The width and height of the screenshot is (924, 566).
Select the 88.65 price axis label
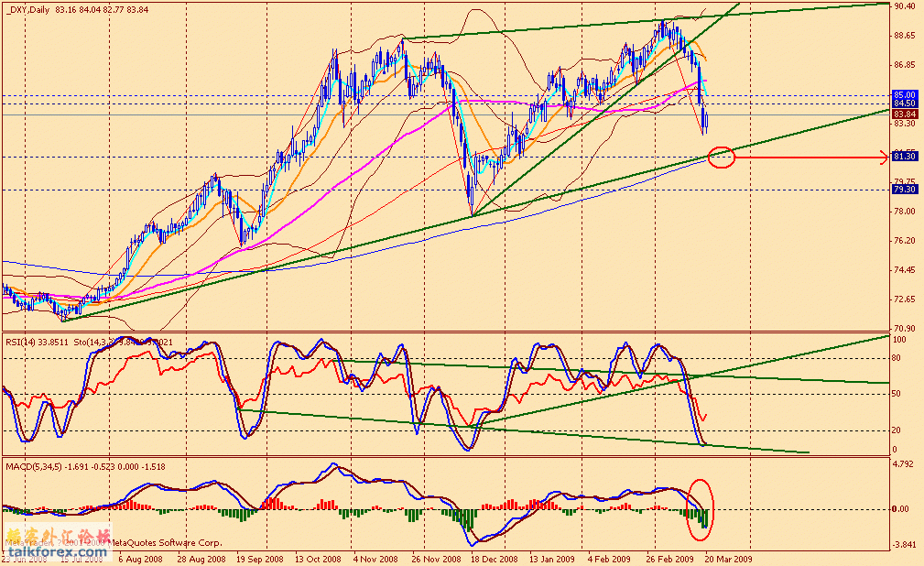pyautogui.click(x=905, y=36)
